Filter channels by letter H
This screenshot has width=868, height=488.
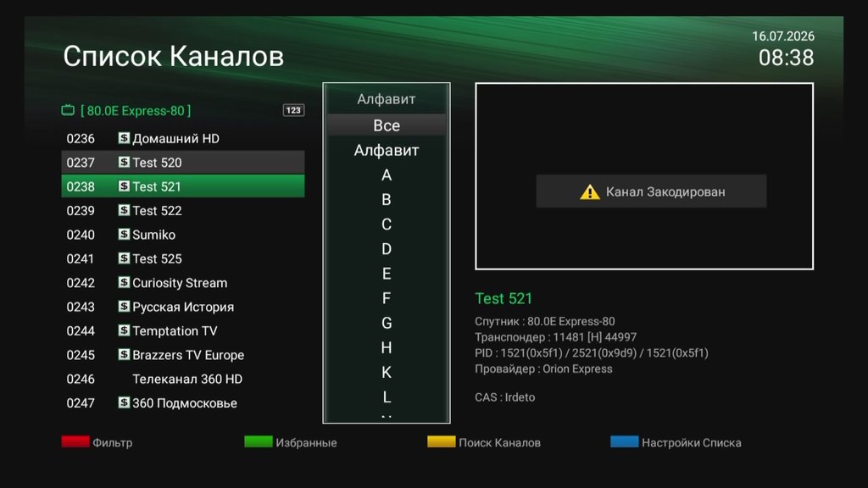387,347
